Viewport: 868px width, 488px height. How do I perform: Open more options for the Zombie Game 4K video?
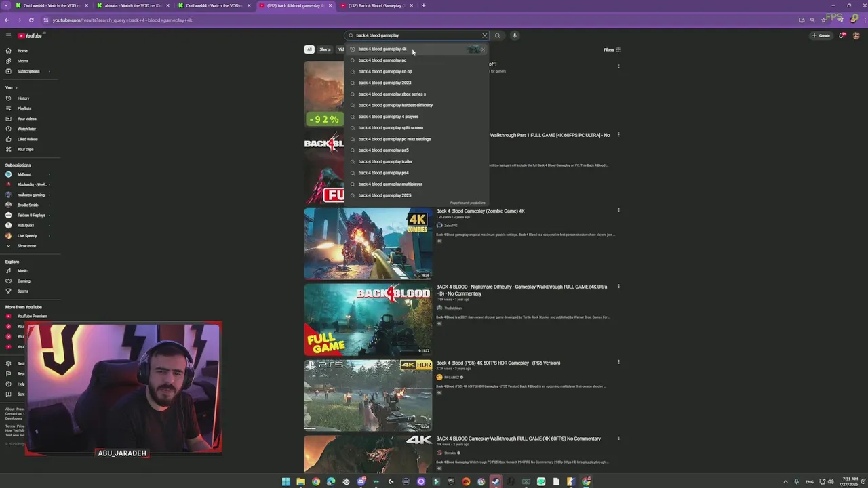point(618,211)
